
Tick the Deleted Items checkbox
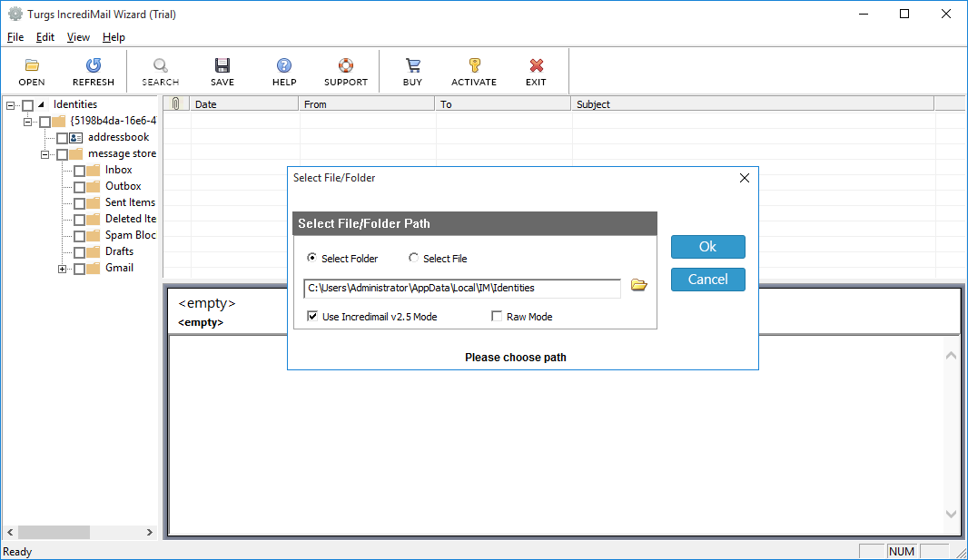[80, 220]
